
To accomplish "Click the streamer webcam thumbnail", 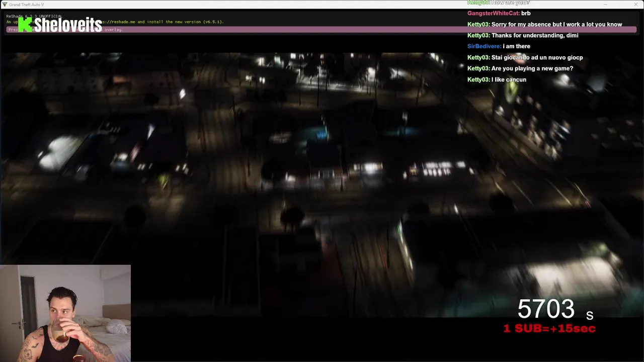I will (65, 313).
